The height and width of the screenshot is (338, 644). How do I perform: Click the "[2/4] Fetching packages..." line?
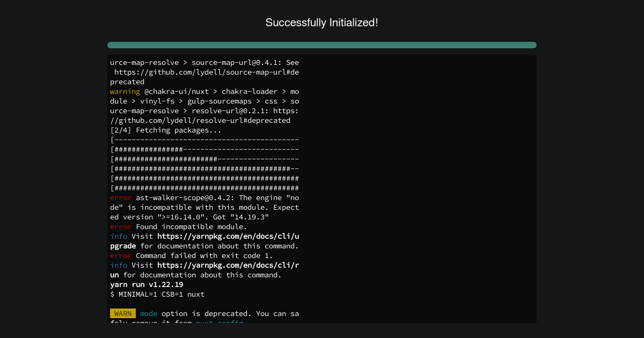pos(166,130)
